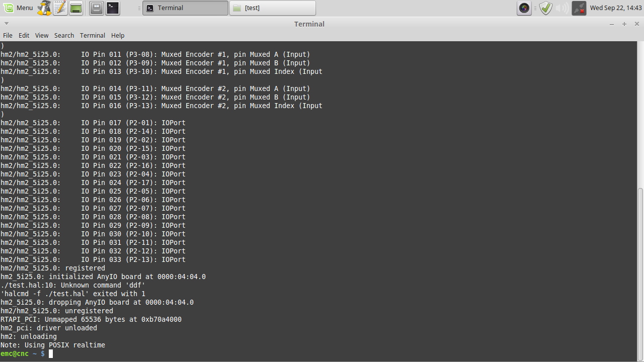
Task: Launch the LinuxCNC penguin icon
Action: pos(44,8)
